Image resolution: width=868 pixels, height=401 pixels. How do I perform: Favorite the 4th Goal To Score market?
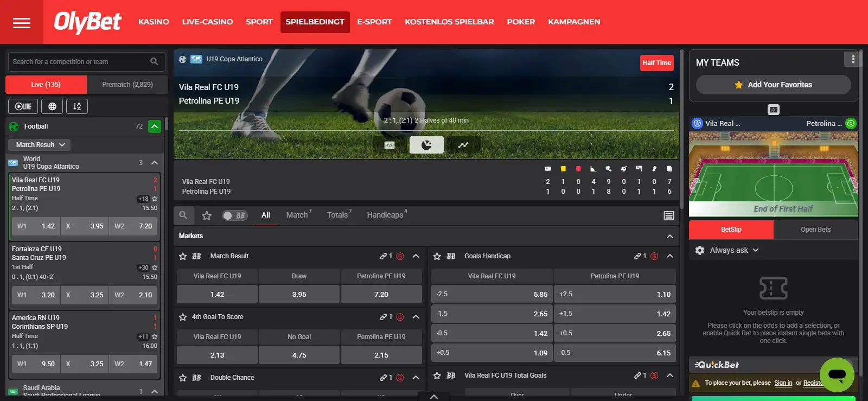183,317
